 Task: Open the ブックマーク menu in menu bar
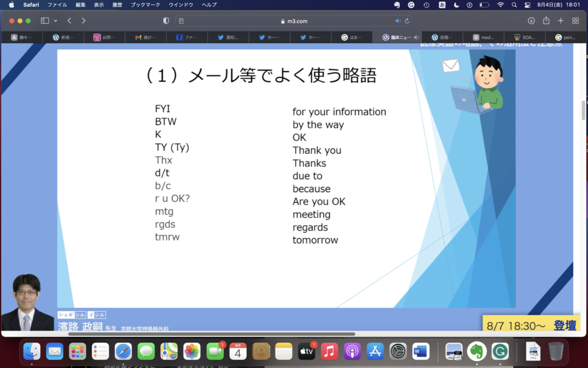coord(145,5)
